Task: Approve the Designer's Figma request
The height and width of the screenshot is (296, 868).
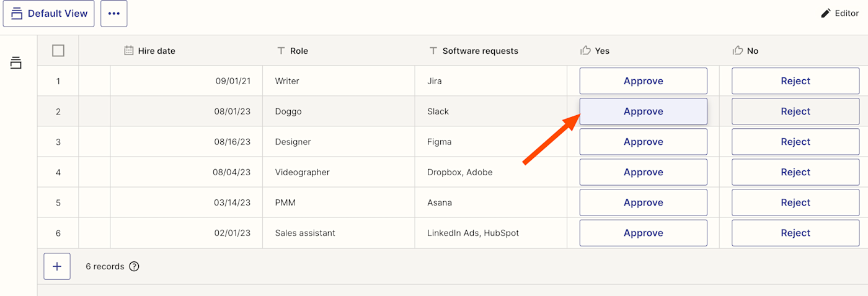Action: click(x=643, y=142)
